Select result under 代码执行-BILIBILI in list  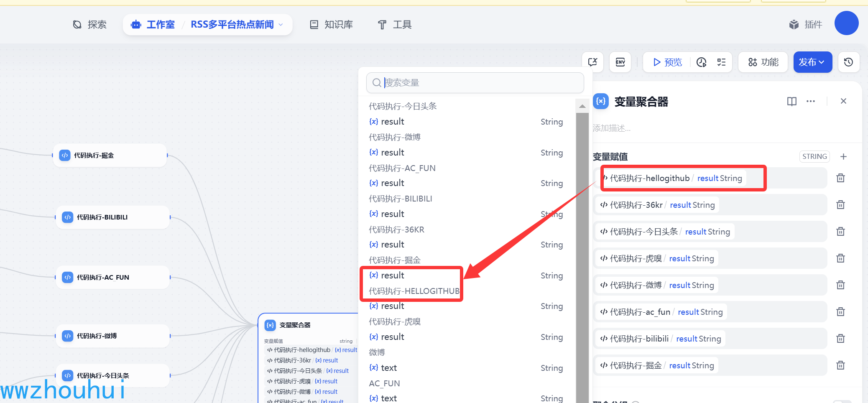tap(466, 214)
